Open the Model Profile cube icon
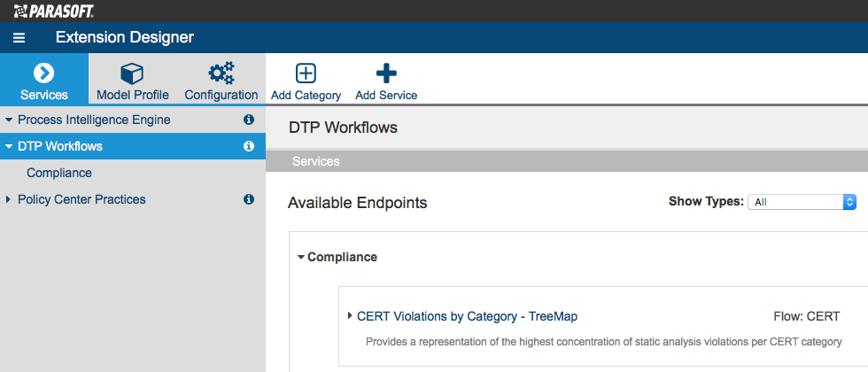868x372 pixels. tap(132, 73)
